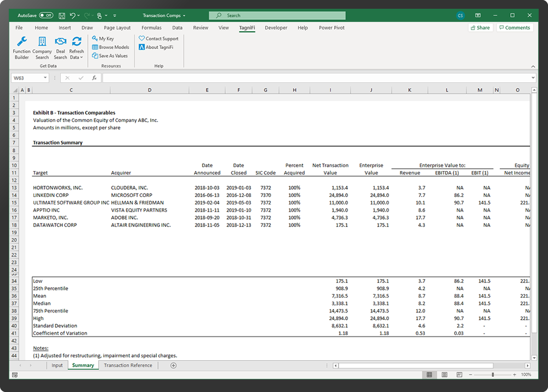
Task: Toggle the AutoSave switch
Action: pyautogui.click(x=46, y=15)
